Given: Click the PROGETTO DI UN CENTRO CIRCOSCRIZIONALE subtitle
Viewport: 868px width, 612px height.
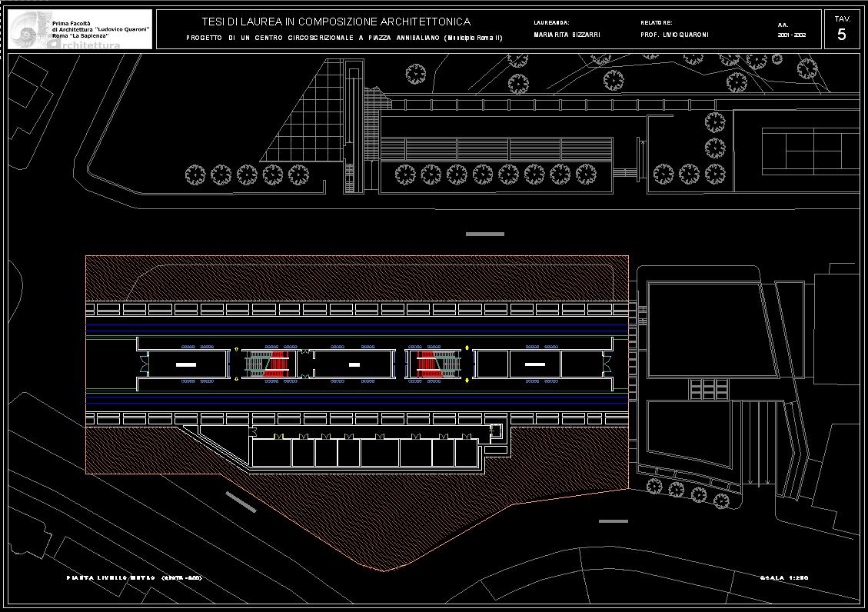Looking at the screenshot, I should [344, 38].
